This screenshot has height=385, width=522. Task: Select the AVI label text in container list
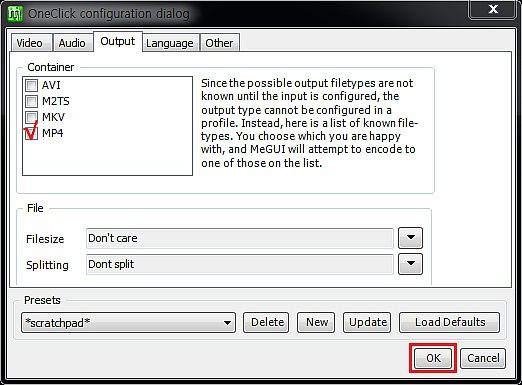(51, 85)
